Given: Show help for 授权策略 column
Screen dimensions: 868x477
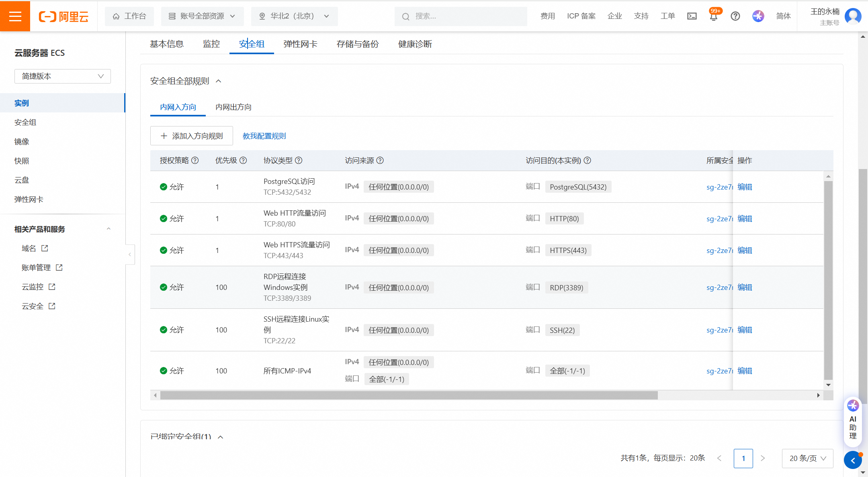Looking at the screenshot, I should [x=195, y=160].
